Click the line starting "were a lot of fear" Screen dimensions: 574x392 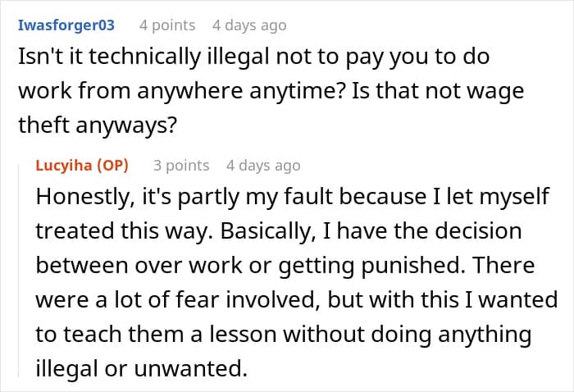click(x=295, y=301)
